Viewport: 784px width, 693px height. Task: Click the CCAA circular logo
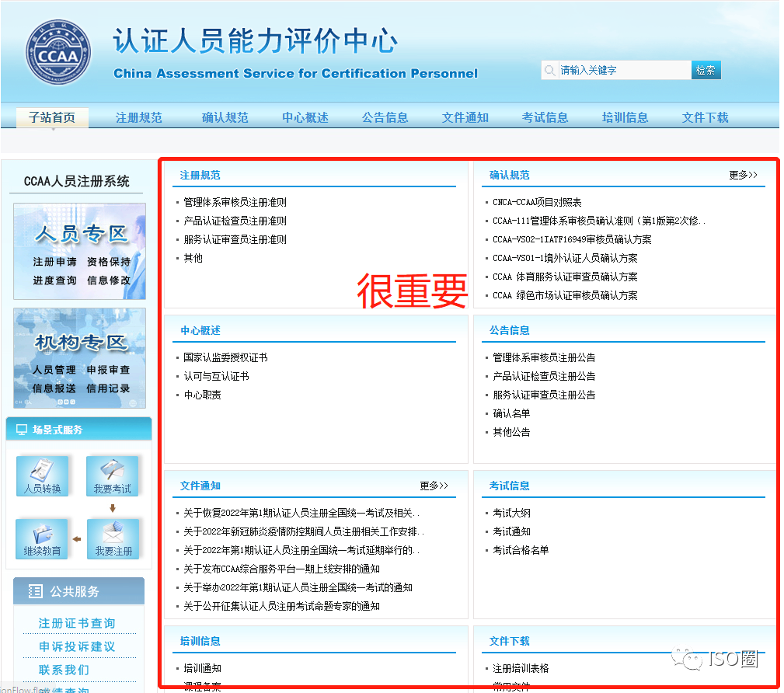point(57,51)
